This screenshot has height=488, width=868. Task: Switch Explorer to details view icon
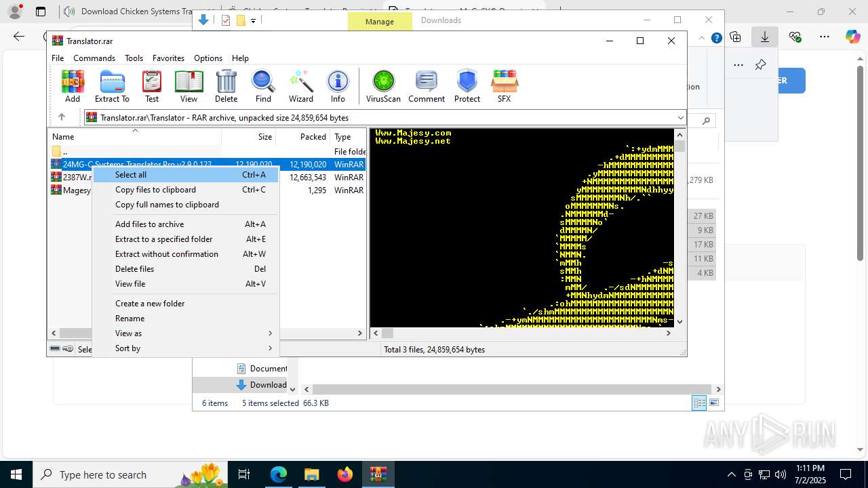(699, 403)
